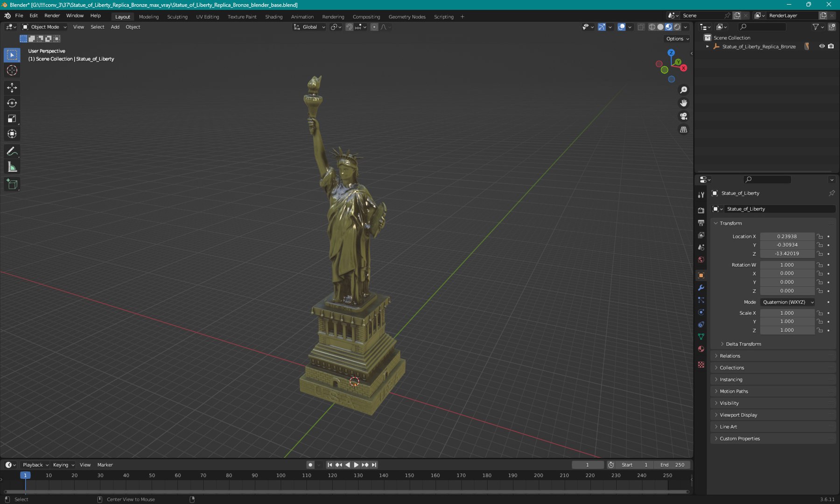Open the Object Constraints properties tab
This screenshot has width=840, height=504.
[x=701, y=324]
